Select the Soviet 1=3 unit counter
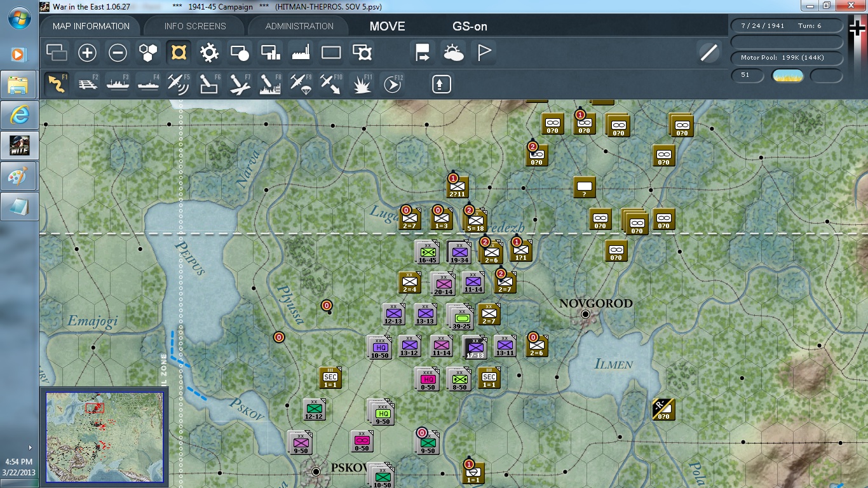 coord(441,219)
